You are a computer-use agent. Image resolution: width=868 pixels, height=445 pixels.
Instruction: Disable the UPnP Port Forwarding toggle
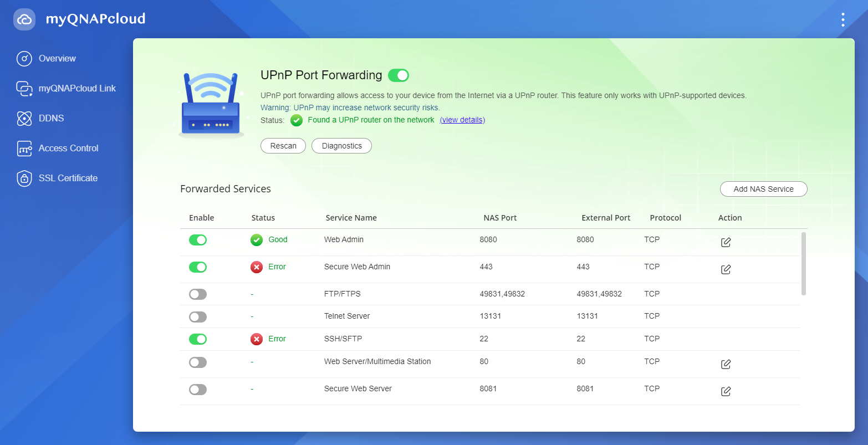[398, 75]
